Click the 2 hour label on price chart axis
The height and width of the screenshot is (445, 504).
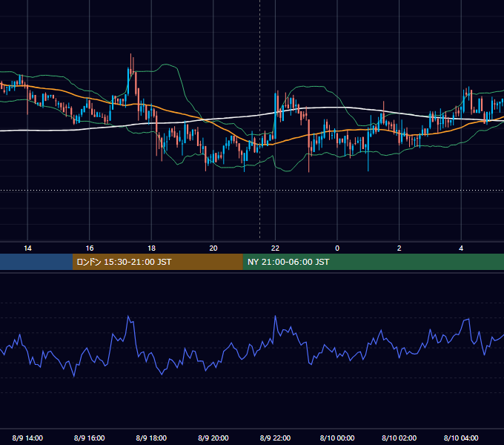(x=399, y=248)
